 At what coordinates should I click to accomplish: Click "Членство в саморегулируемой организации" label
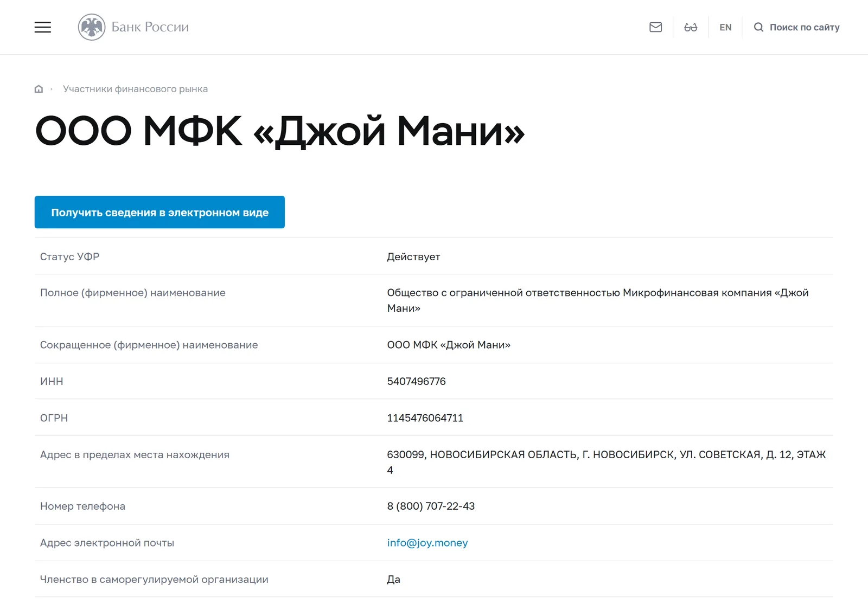tap(154, 579)
